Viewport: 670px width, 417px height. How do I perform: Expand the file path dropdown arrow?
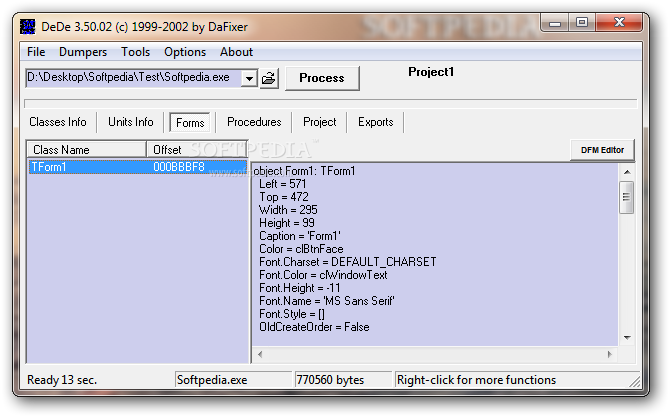(249, 78)
